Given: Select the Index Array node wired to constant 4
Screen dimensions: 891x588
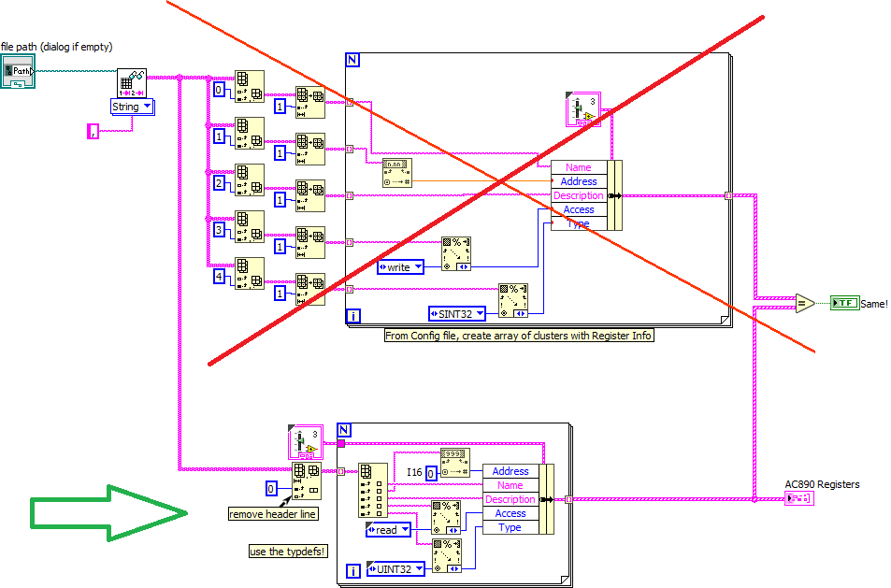Looking at the screenshot, I should pyautogui.click(x=250, y=273).
